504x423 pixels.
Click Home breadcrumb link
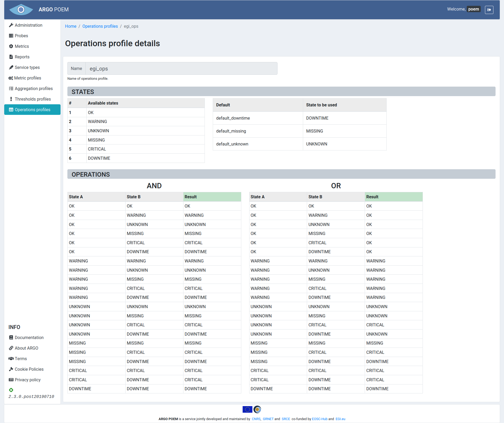click(71, 26)
